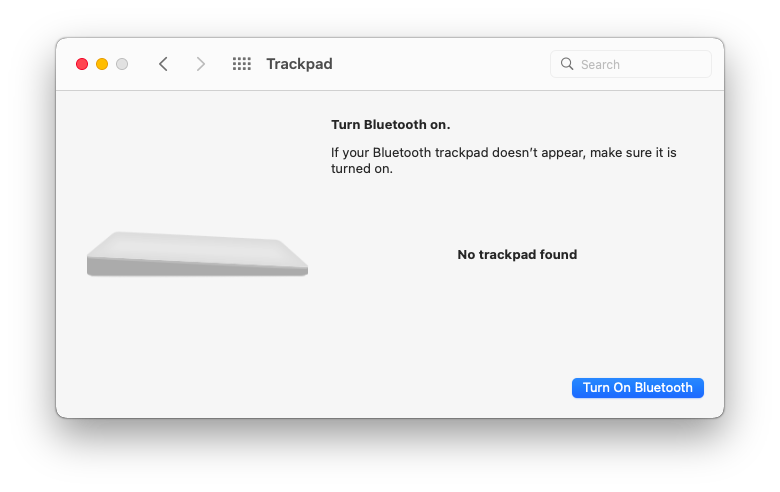Turn On Bluetooth
This screenshot has height=492, width=780.
click(637, 388)
